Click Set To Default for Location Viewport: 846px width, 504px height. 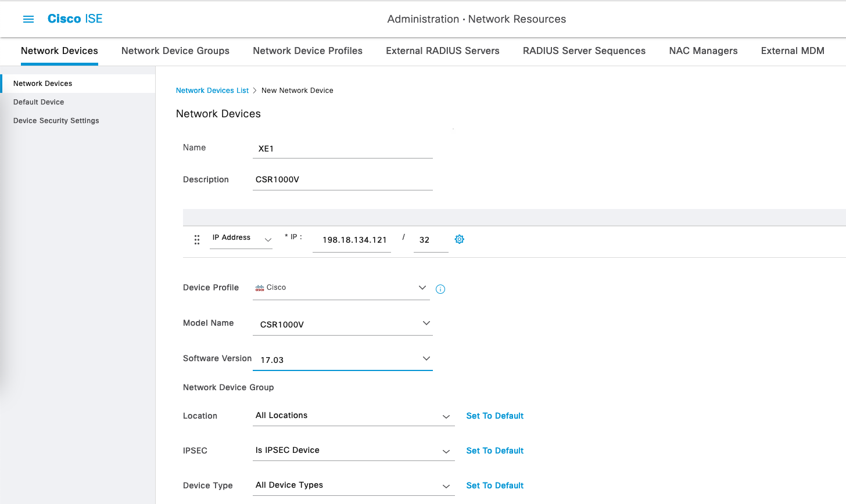point(494,416)
